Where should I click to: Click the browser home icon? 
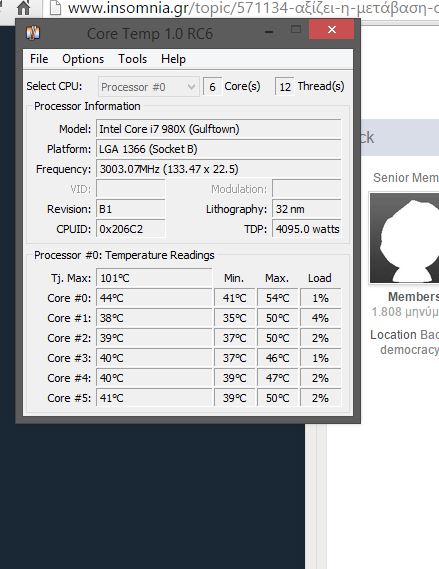coord(23,8)
